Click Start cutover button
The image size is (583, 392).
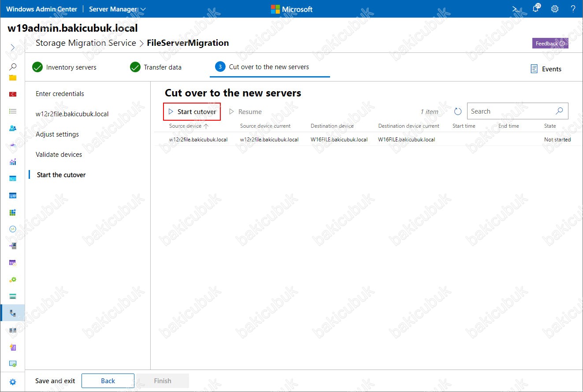click(x=192, y=112)
